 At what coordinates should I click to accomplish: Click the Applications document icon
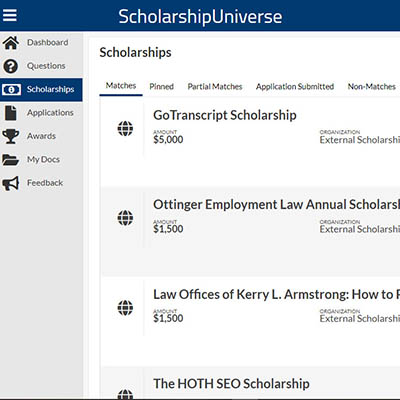coord(11,113)
